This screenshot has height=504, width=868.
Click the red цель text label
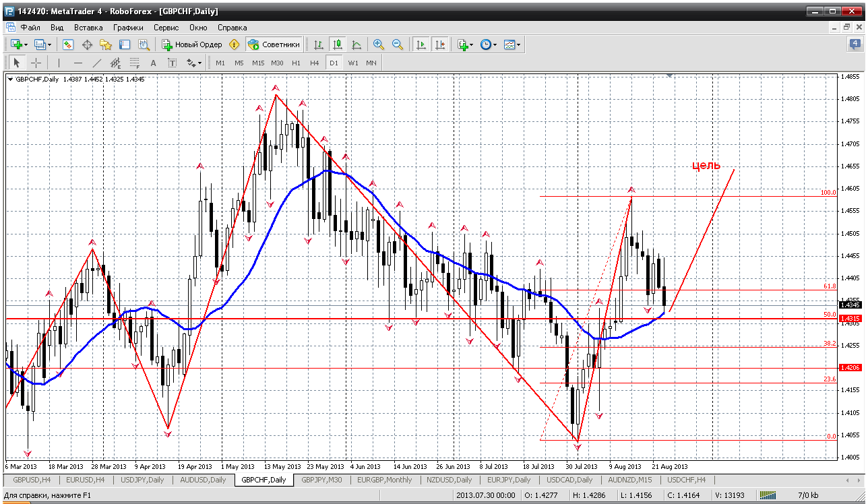tap(707, 165)
